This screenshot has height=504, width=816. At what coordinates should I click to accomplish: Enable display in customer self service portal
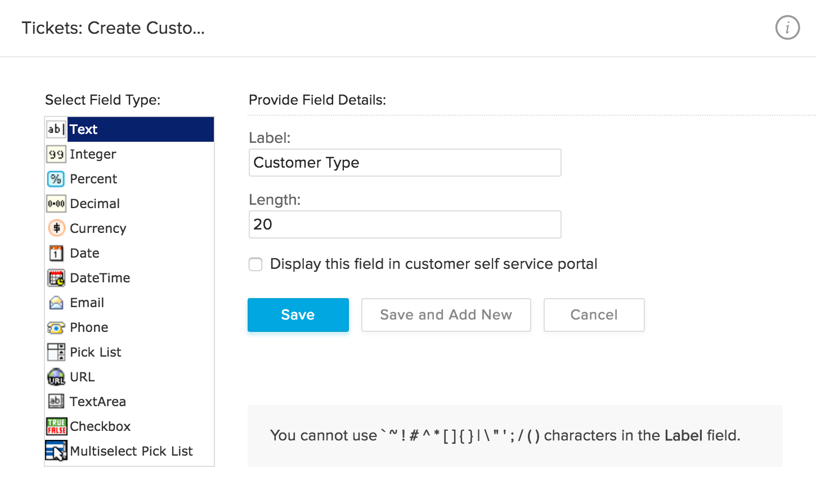[255, 264]
